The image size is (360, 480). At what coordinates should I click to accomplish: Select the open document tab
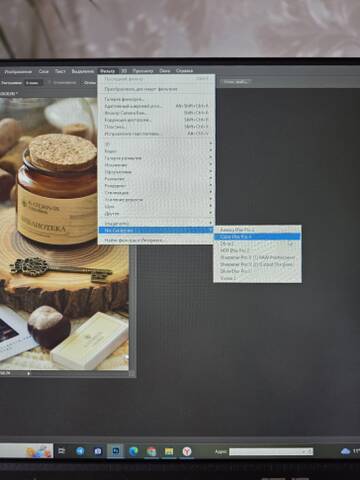click(9, 94)
